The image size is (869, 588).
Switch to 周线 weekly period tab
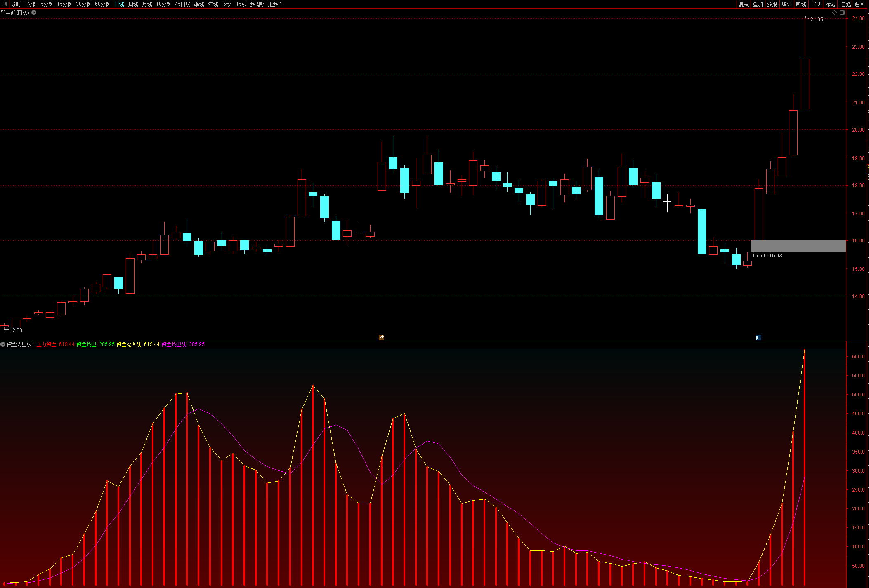pyautogui.click(x=133, y=4)
